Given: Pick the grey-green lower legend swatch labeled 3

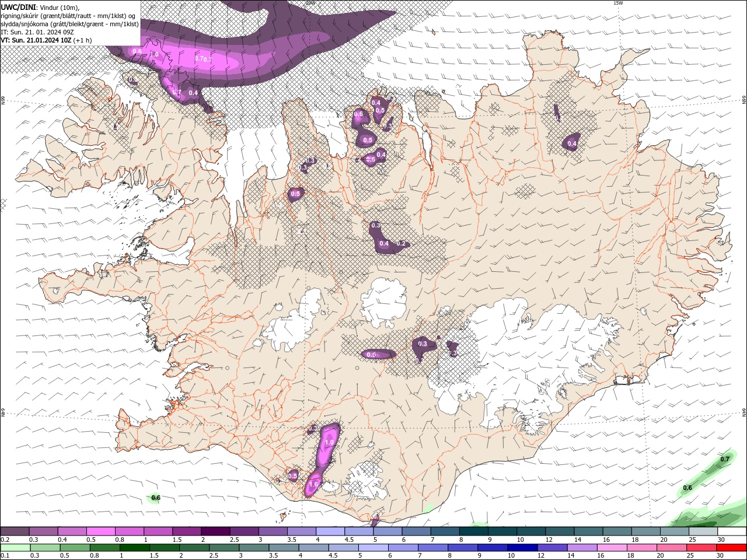Looking at the screenshot, I should [254, 548].
